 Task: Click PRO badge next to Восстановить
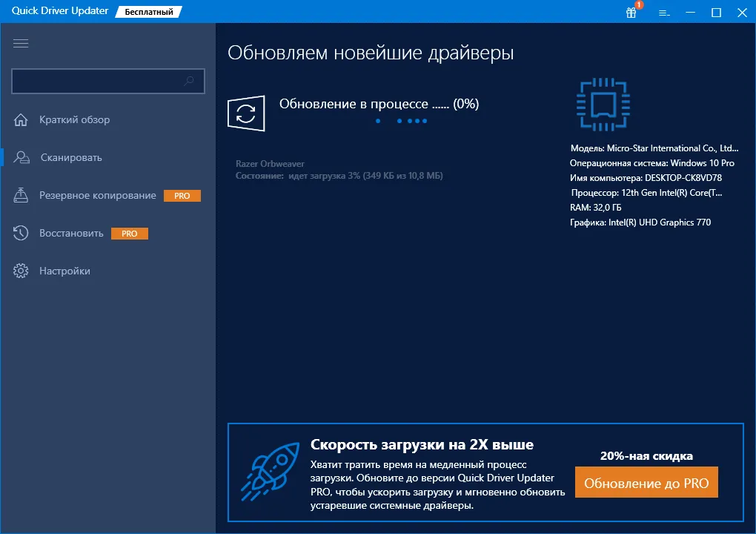tap(129, 234)
